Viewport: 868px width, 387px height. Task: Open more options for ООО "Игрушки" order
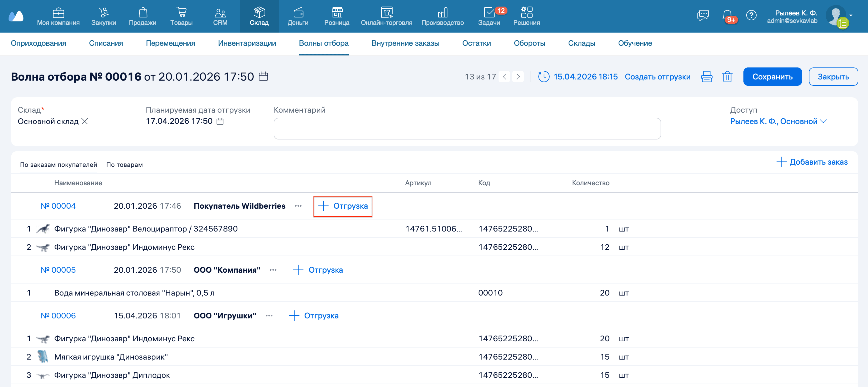pos(269,316)
